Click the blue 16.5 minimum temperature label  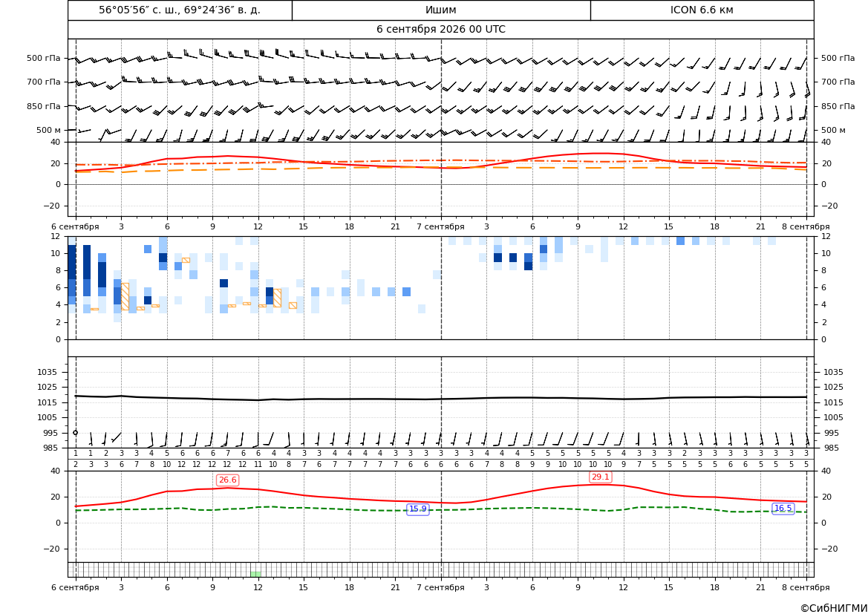pos(783,509)
